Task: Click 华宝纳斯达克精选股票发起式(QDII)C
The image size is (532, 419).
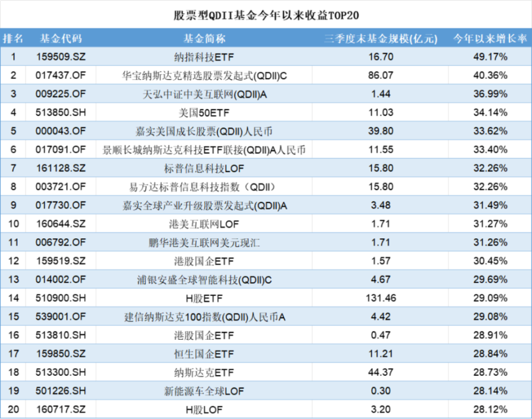Action: pyautogui.click(x=204, y=76)
